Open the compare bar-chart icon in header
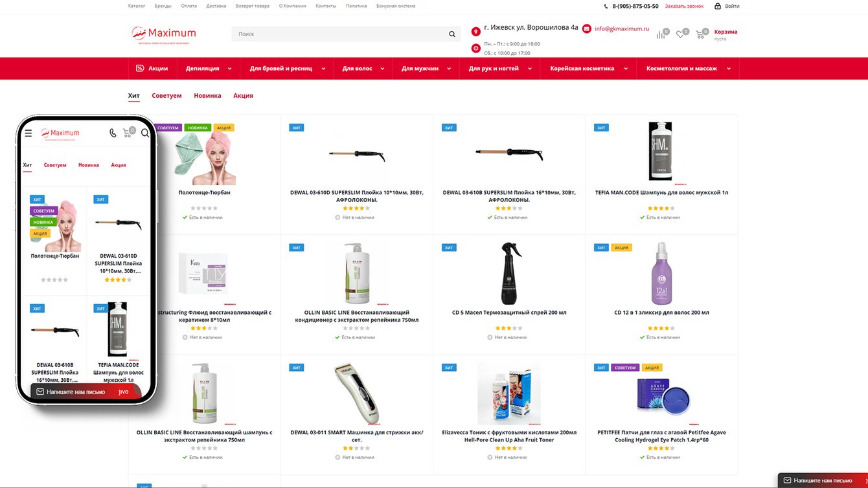The width and height of the screenshot is (868, 488). (661, 34)
